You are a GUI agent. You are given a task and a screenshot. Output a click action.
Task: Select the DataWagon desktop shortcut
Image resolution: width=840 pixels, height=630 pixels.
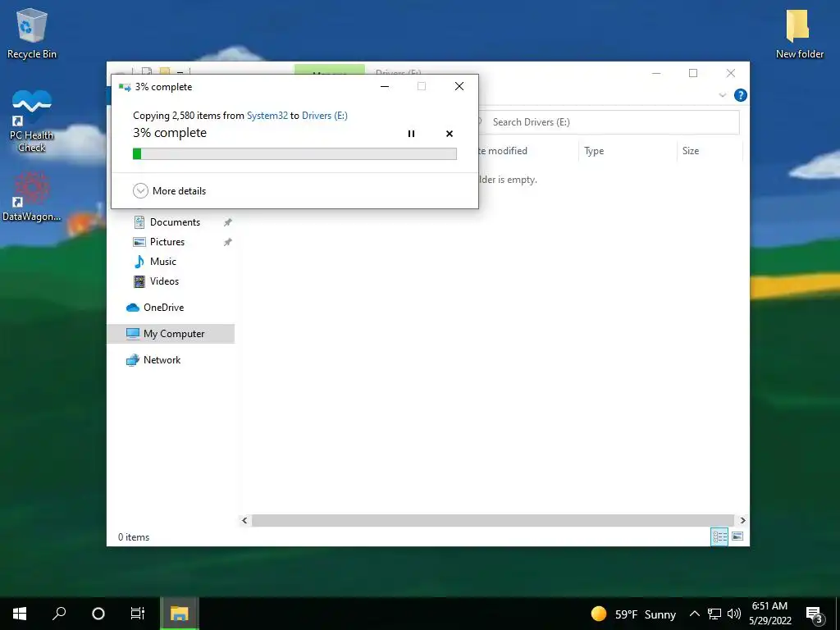point(32,197)
